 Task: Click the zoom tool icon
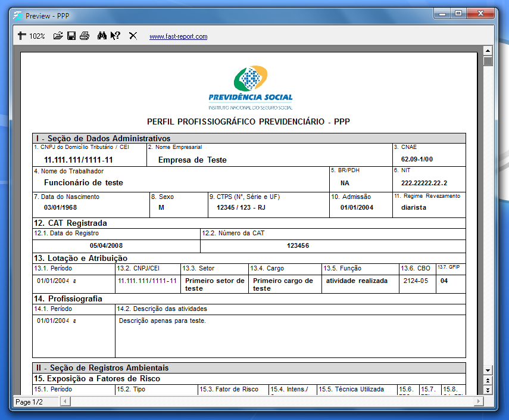click(x=21, y=36)
